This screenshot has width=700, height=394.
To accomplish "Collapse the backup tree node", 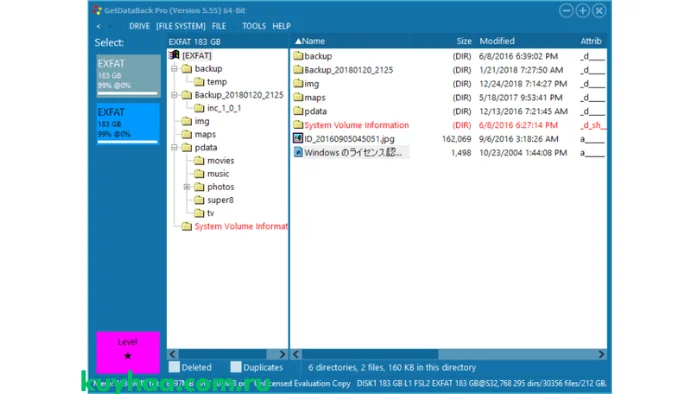I will tap(174, 69).
